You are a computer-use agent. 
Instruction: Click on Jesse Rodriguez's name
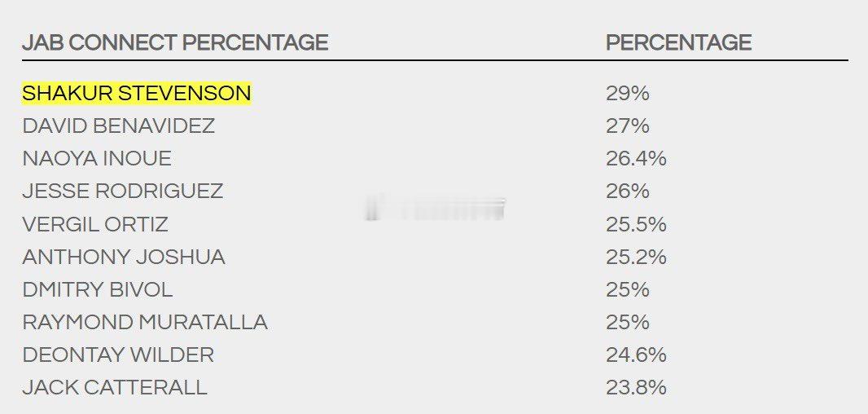click(x=122, y=192)
